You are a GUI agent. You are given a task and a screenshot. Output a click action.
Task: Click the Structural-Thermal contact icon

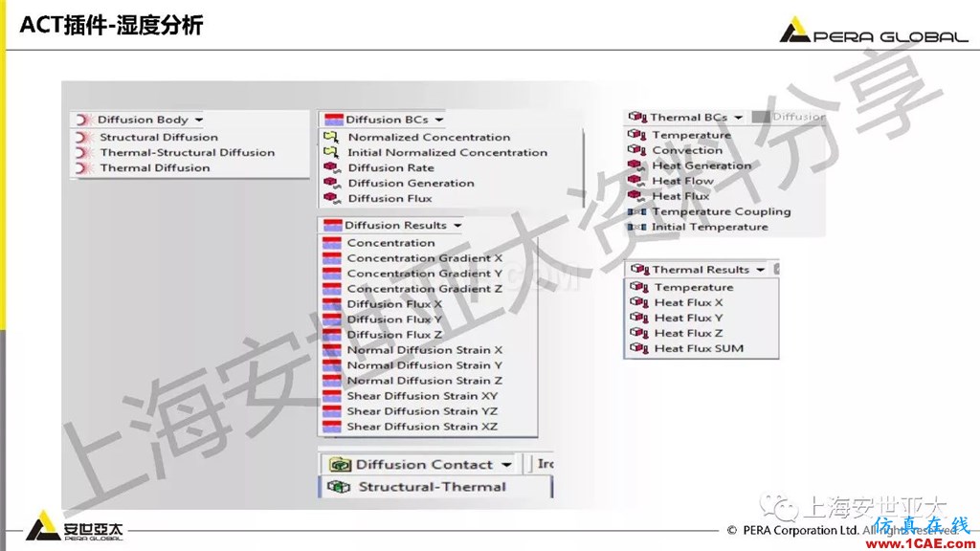(x=339, y=487)
